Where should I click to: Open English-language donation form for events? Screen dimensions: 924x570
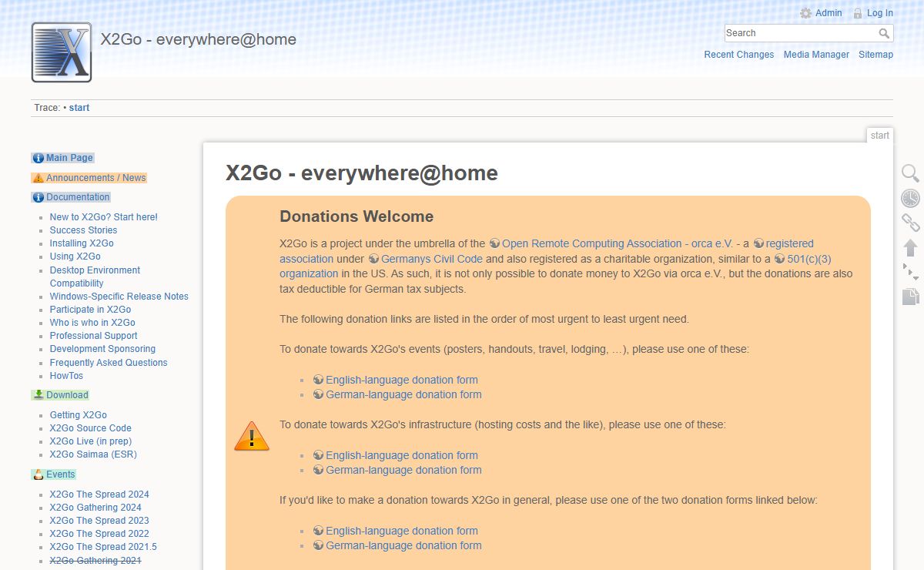click(x=402, y=380)
